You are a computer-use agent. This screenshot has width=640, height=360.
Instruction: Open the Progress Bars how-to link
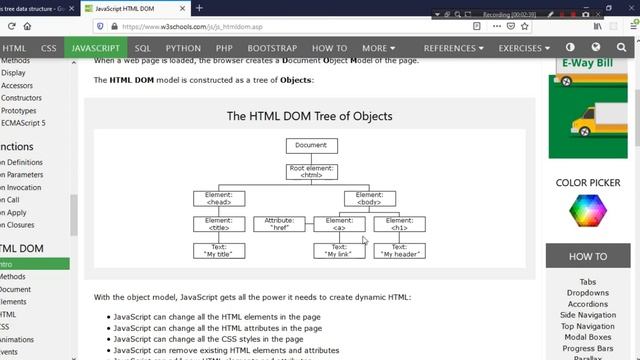[588, 349]
